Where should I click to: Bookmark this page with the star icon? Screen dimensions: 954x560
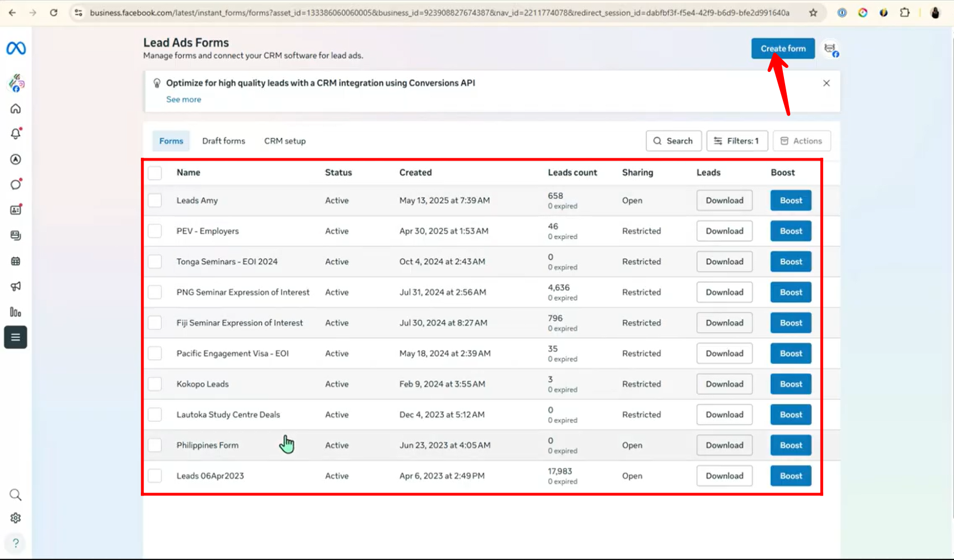pos(813,12)
